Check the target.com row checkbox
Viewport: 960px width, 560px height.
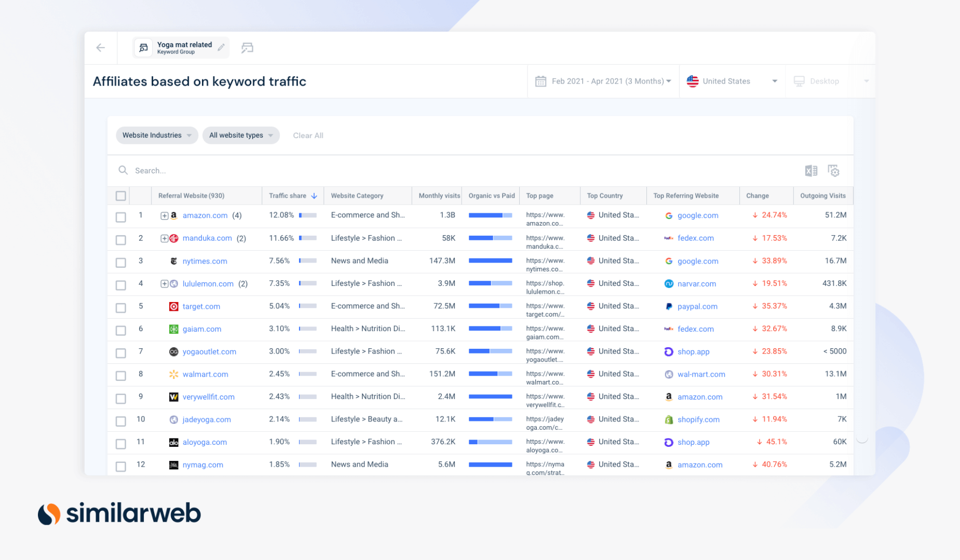[121, 308]
